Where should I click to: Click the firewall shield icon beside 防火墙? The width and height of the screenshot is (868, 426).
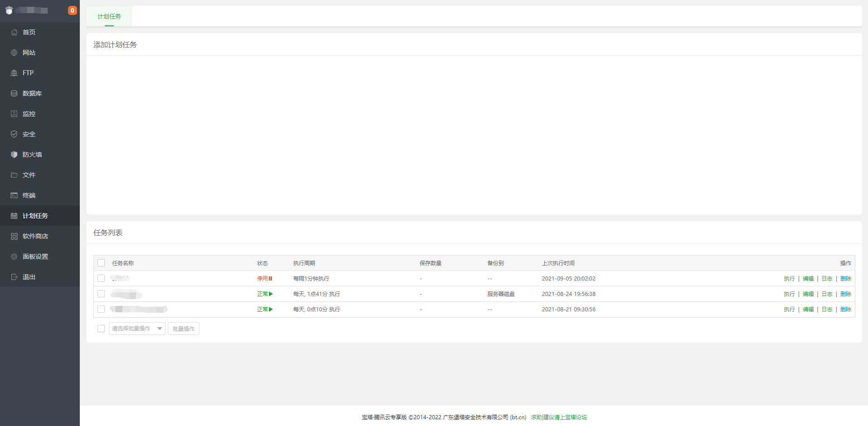[x=14, y=155]
